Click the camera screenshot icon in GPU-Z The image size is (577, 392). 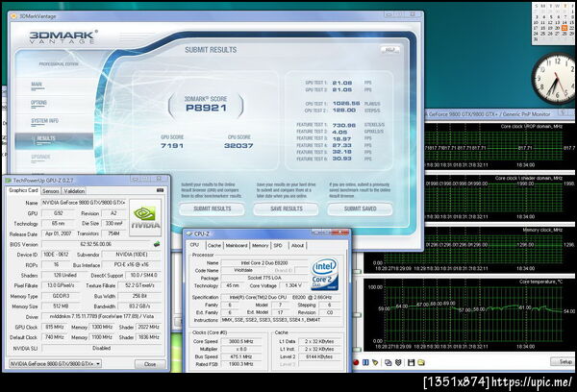160,190
